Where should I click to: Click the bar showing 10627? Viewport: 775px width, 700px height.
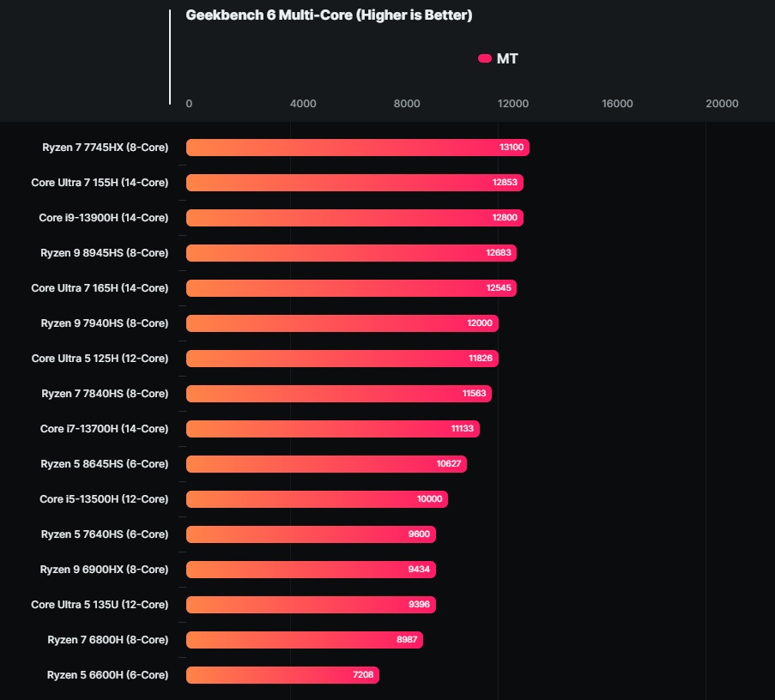click(x=327, y=464)
